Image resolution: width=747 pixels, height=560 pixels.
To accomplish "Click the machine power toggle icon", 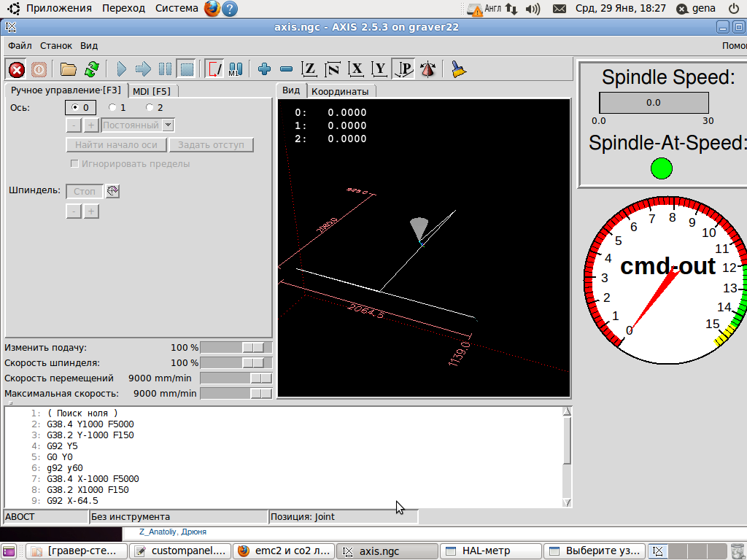I will pyautogui.click(x=39, y=69).
